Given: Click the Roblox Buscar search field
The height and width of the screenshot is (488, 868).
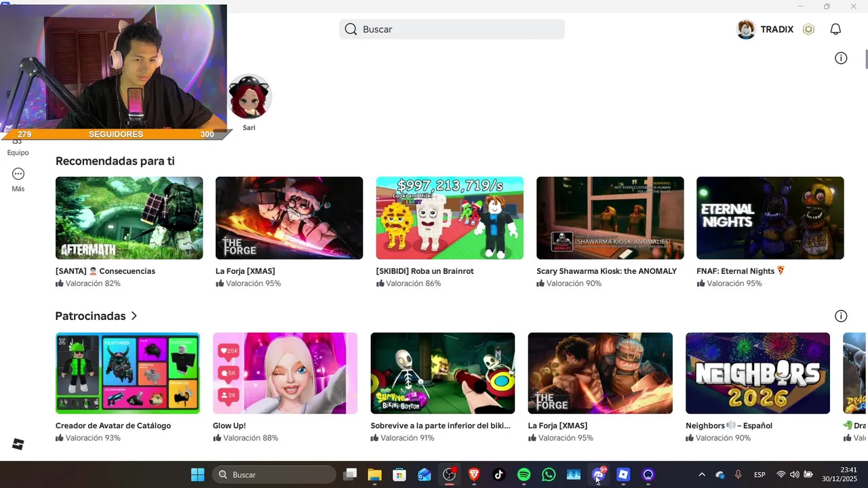Looking at the screenshot, I should (x=452, y=29).
